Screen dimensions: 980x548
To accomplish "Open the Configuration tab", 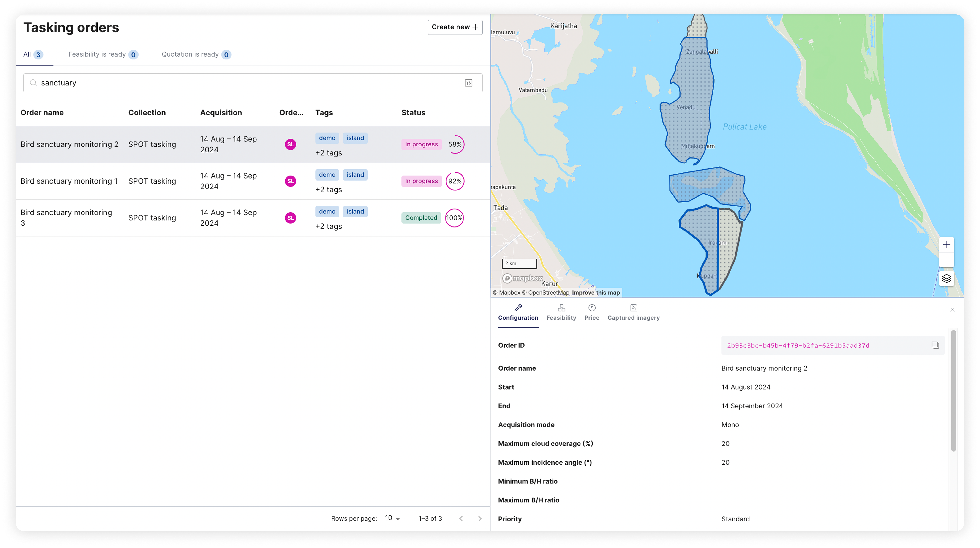I will click(518, 313).
